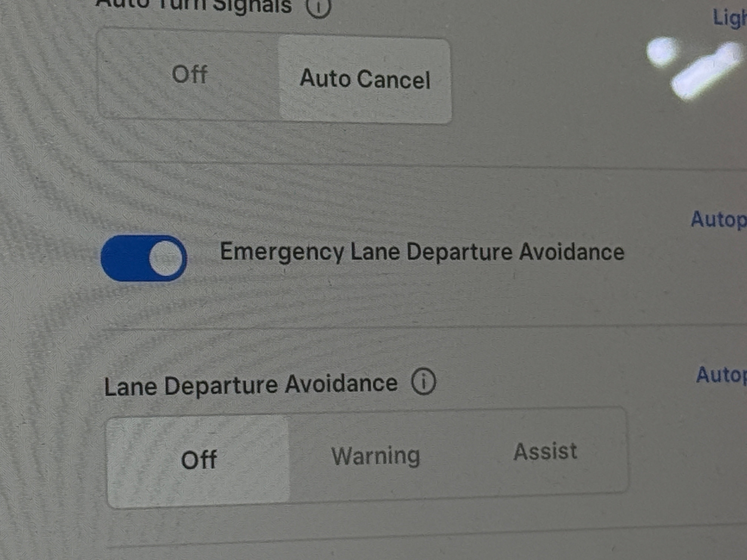Click the highlighted Off segment under Lane Departure

tap(199, 460)
